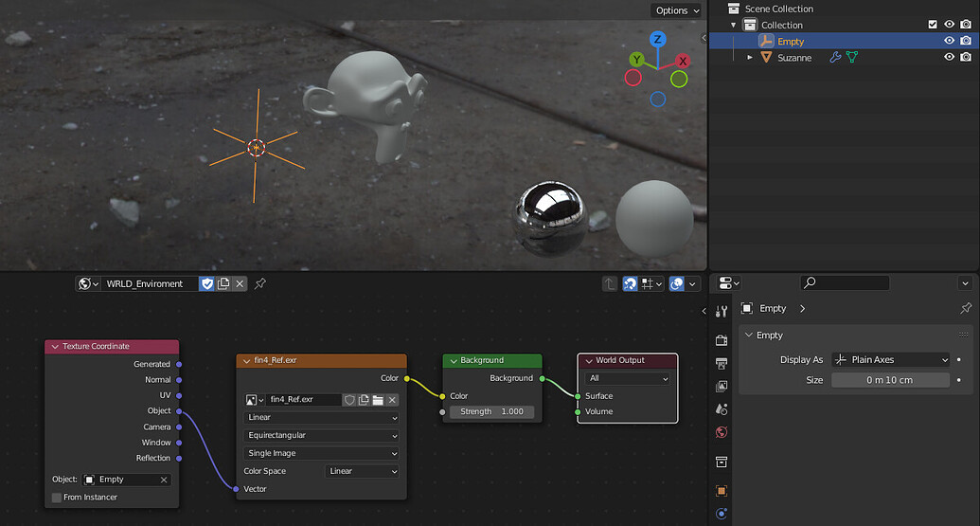The height and width of the screenshot is (526, 980).
Task: Collapse the fin4_Ref.exr node
Action: (x=246, y=361)
